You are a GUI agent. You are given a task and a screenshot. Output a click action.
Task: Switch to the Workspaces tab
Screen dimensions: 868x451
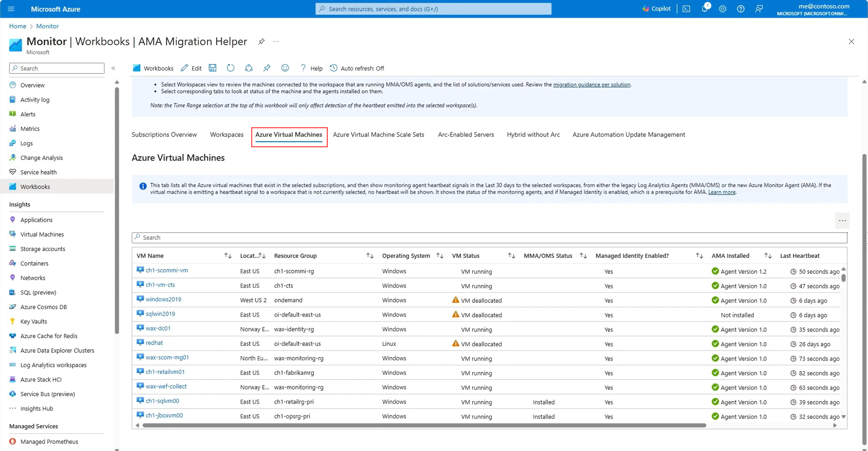pyautogui.click(x=227, y=134)
